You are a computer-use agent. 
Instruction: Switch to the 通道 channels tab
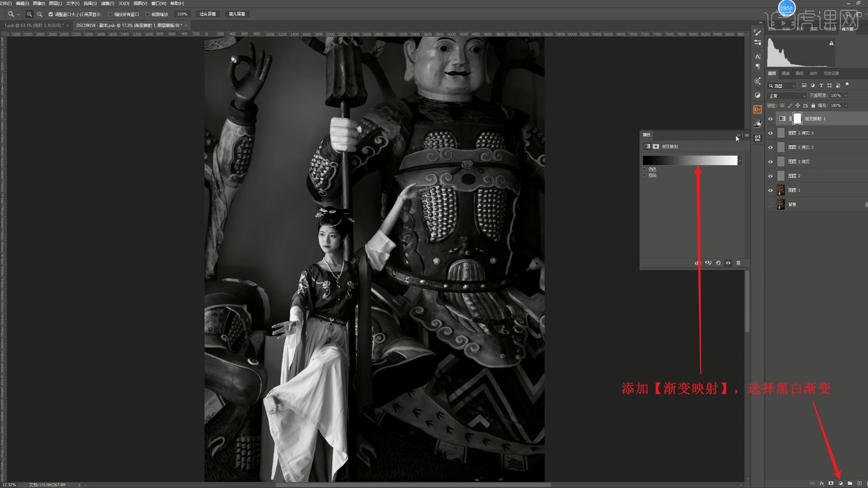click(x=786, y=73)
